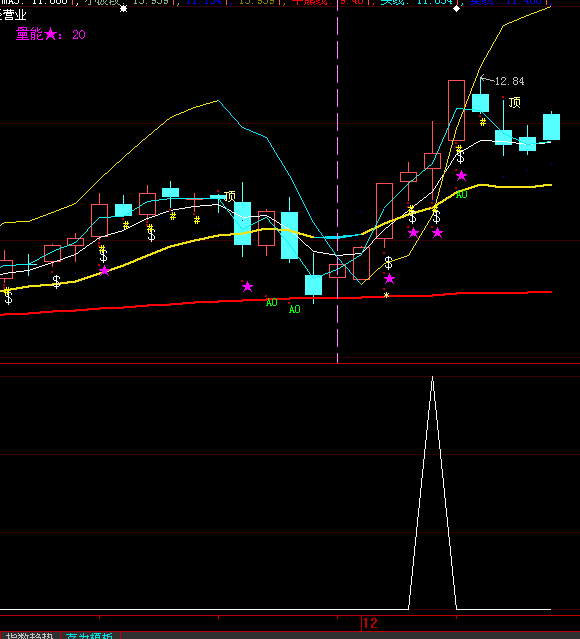Click the 顶 marker at the cyan line's flat end

[229, 196]
